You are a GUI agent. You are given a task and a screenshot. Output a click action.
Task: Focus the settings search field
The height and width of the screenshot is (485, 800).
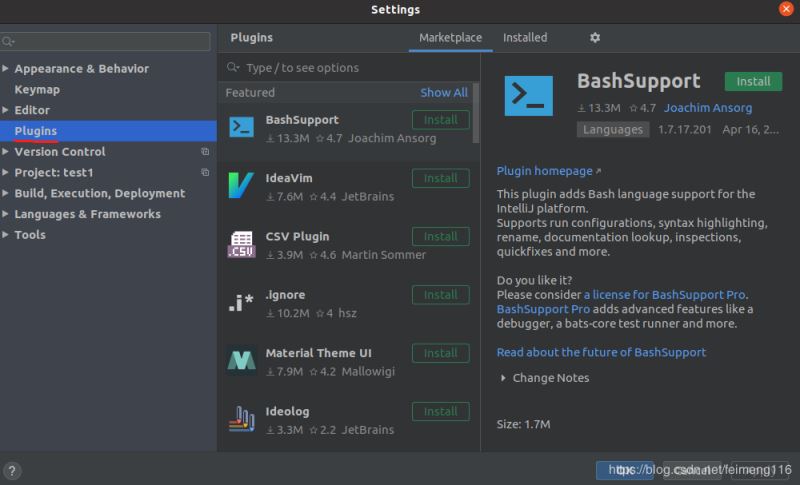pyautogui.click(x=105, y=41)
